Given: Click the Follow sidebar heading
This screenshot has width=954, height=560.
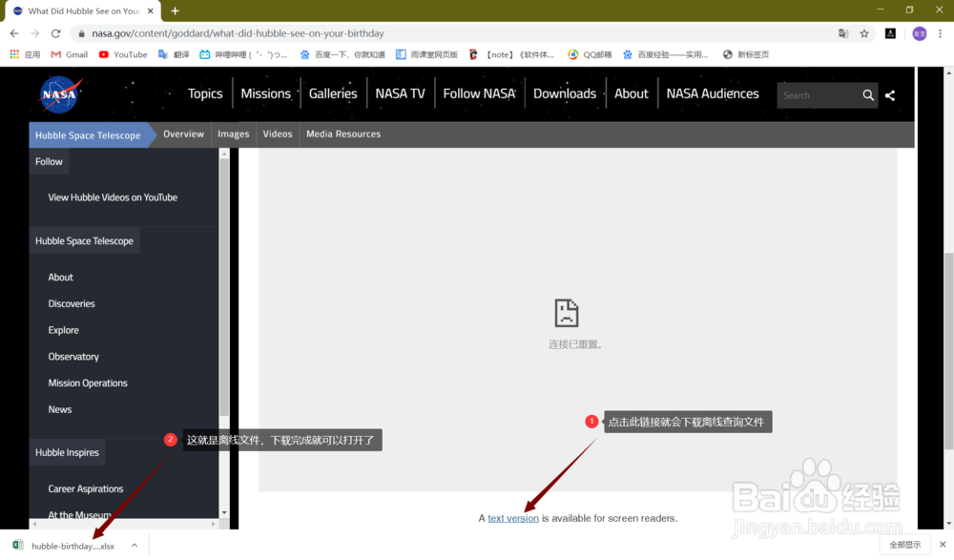Looking at the screenshot, I should pos(49,162).
